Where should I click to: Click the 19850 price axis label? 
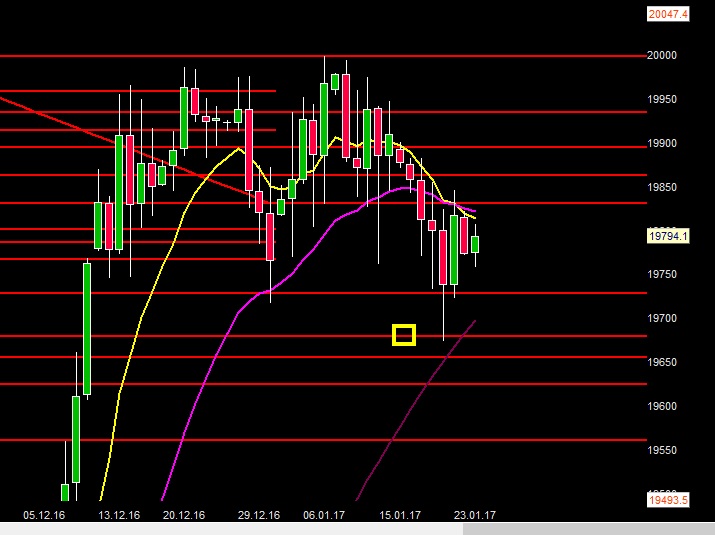pos(662,187)
